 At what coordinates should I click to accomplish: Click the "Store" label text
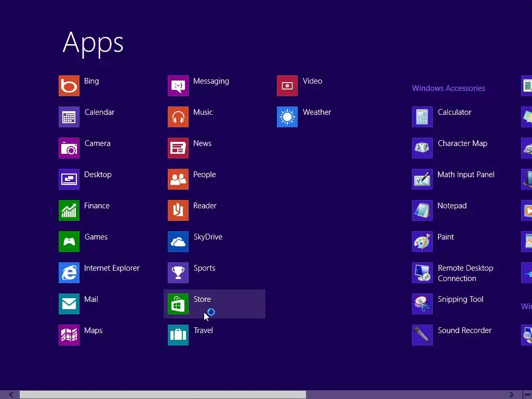pyautogui.click(x=202, y=299)
